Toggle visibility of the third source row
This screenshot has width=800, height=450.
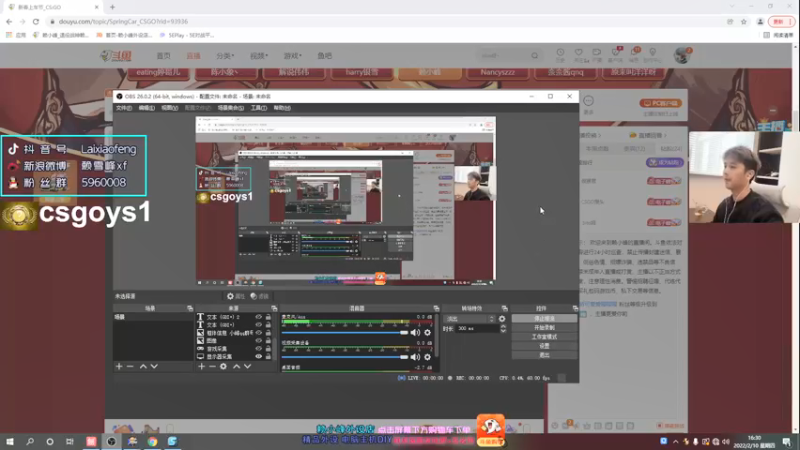coord(259,333)
